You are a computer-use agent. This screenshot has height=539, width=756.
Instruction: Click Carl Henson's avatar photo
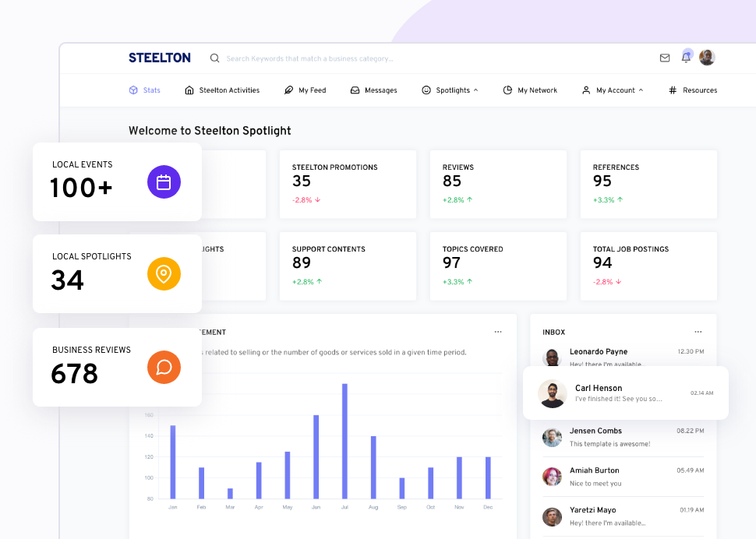pos(553,393)
